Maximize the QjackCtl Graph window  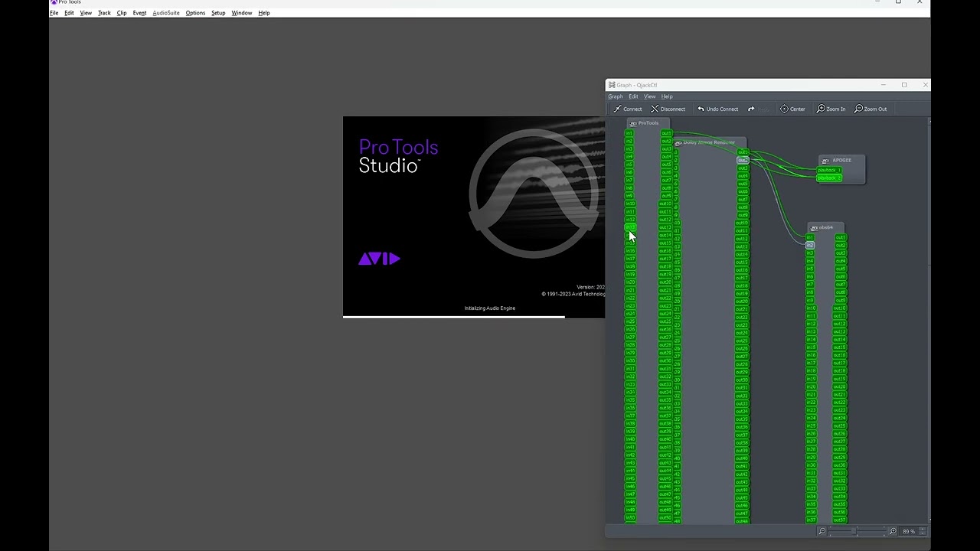coord(904,85)
